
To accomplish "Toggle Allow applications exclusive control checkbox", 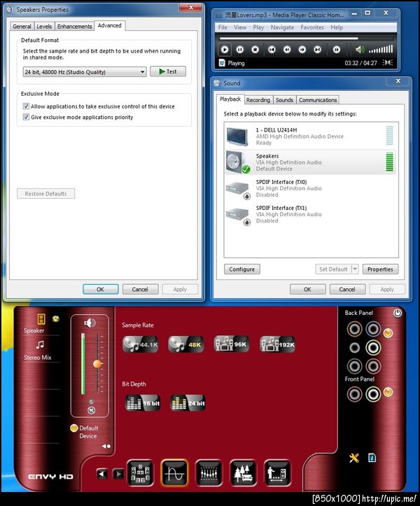I will pos(26,106).
